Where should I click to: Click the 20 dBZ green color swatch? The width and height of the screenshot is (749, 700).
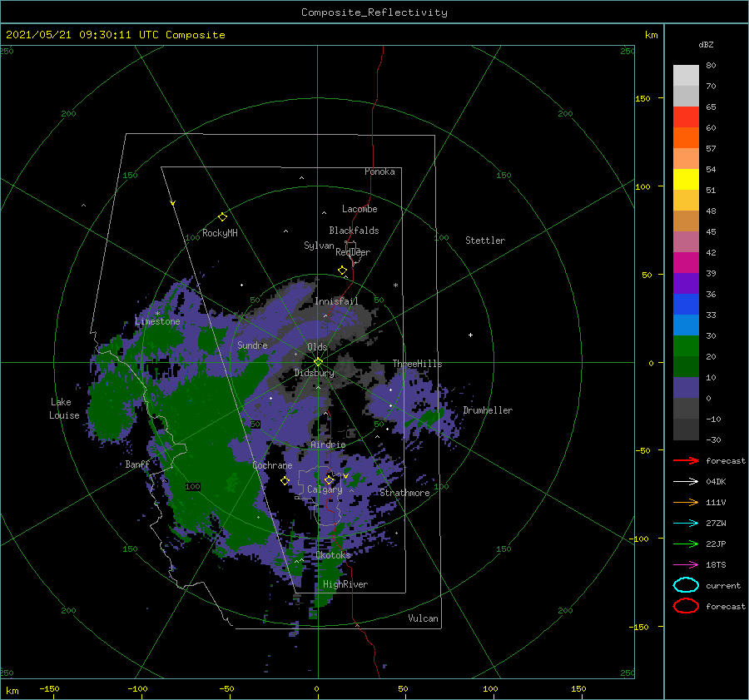point(686,345)
